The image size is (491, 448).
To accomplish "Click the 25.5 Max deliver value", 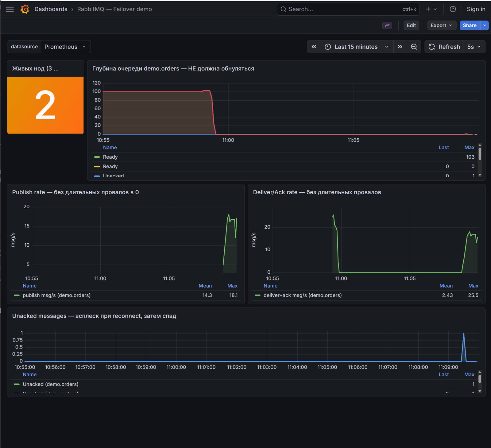I will (473, 295).
